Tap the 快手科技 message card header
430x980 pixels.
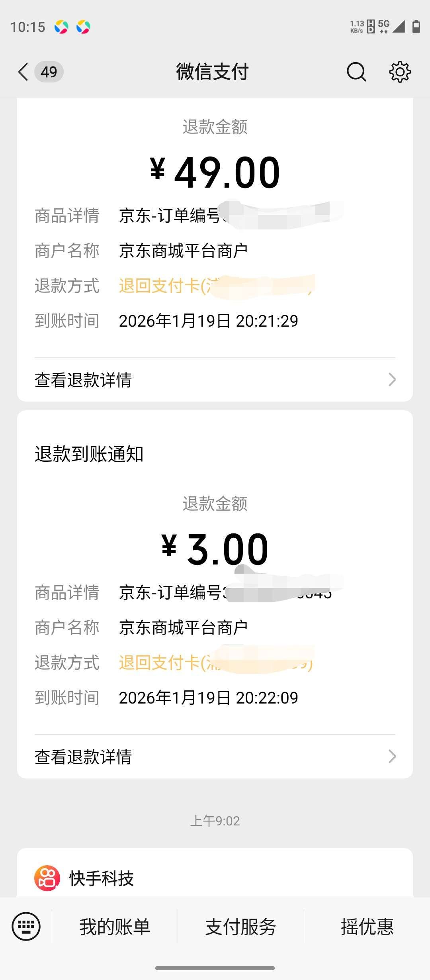tap(102, 878)
